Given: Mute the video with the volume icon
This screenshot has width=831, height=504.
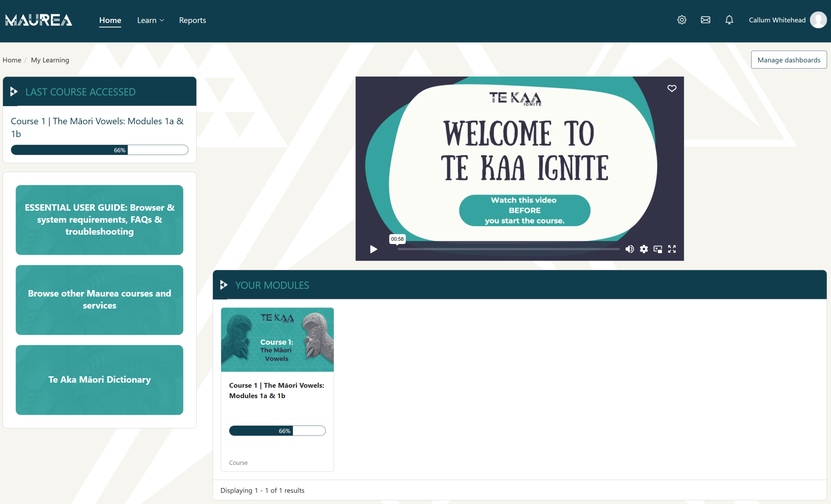Looking at the screenshot, I should 629,249.
